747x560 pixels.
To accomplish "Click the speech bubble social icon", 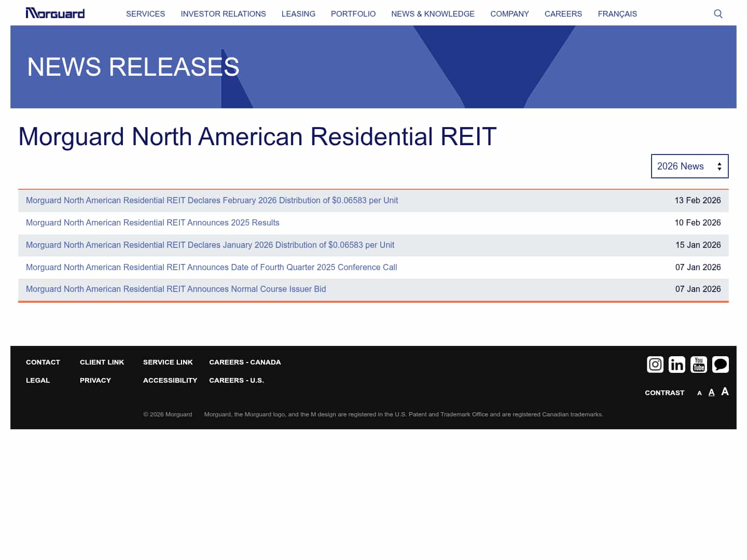I will point(720,365).
